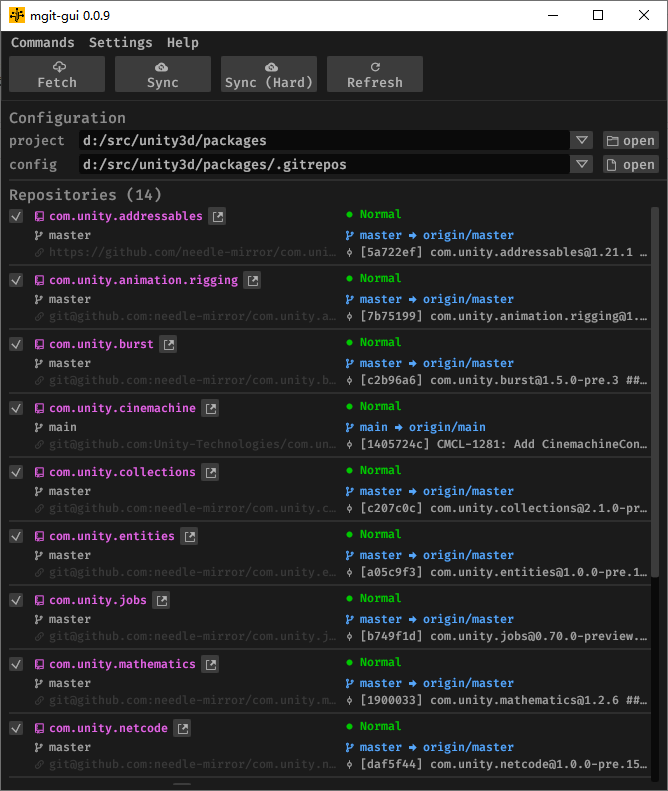668x791 pixels.
Task: Uncheck the com.unity.animation.rigging checkbox
Action: (x=16, y=280)
